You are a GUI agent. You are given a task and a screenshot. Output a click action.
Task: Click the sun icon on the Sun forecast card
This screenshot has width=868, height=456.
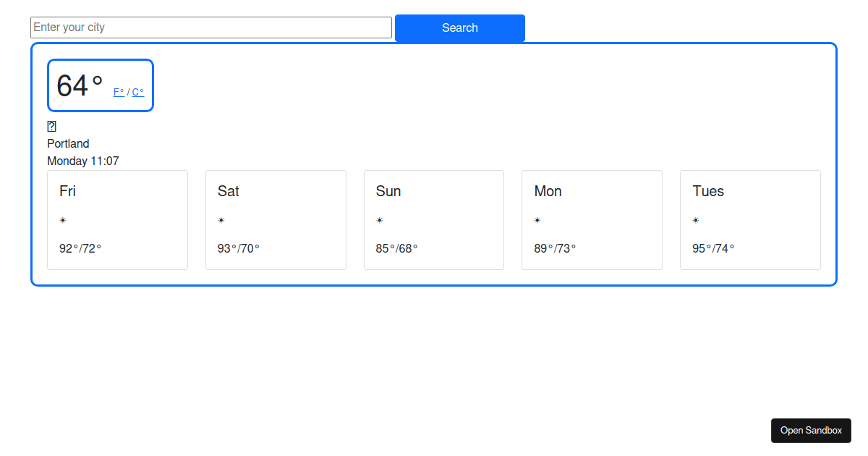click(379, 220)
